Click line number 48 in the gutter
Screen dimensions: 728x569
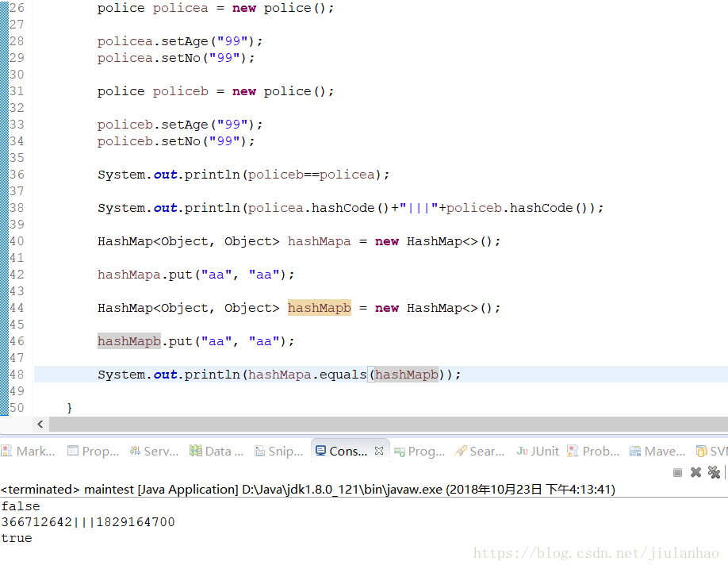click(x=17, y=375)
